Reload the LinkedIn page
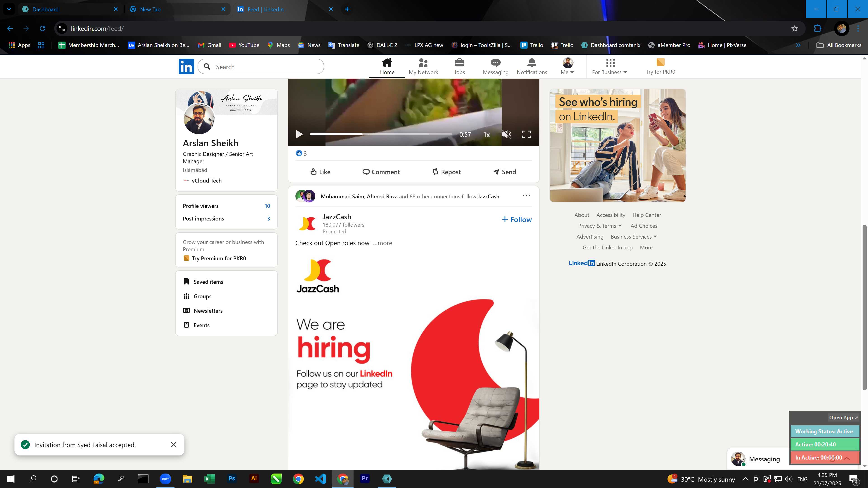This screenshot has height=488, width=868. (42, 29)
